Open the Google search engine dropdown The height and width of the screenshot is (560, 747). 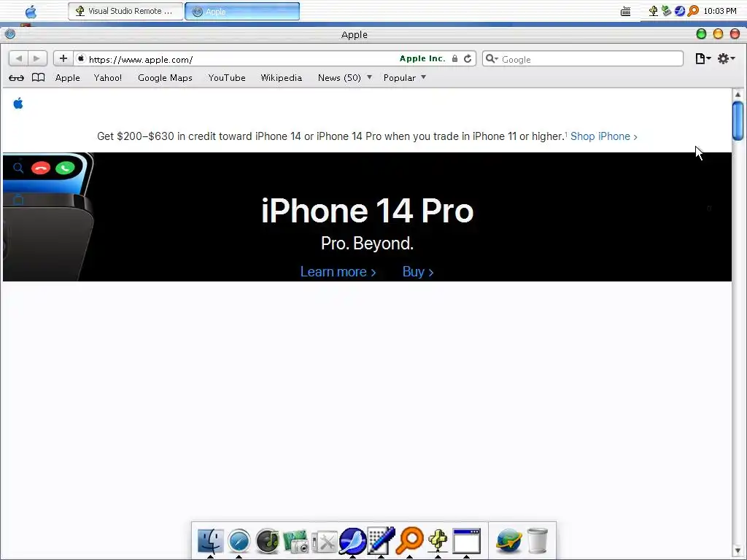click(x=492, y=58)
